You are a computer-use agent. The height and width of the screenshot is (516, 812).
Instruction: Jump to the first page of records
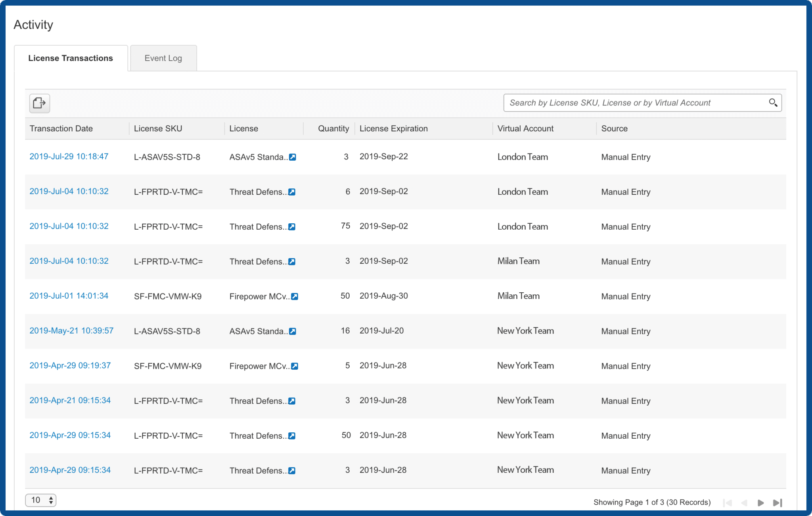(728, 502)
